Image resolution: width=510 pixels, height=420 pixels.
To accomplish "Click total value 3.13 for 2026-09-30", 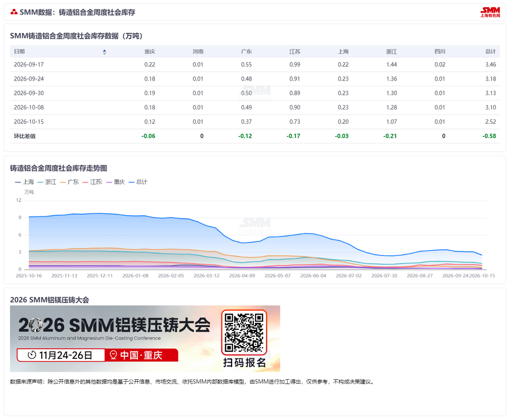I will [x=491, y=93].
